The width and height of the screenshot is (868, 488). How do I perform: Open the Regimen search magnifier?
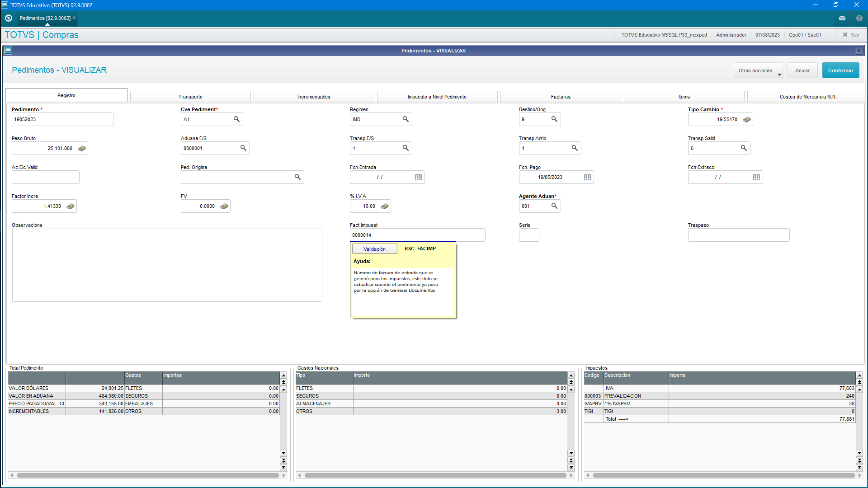pos(406,119)
